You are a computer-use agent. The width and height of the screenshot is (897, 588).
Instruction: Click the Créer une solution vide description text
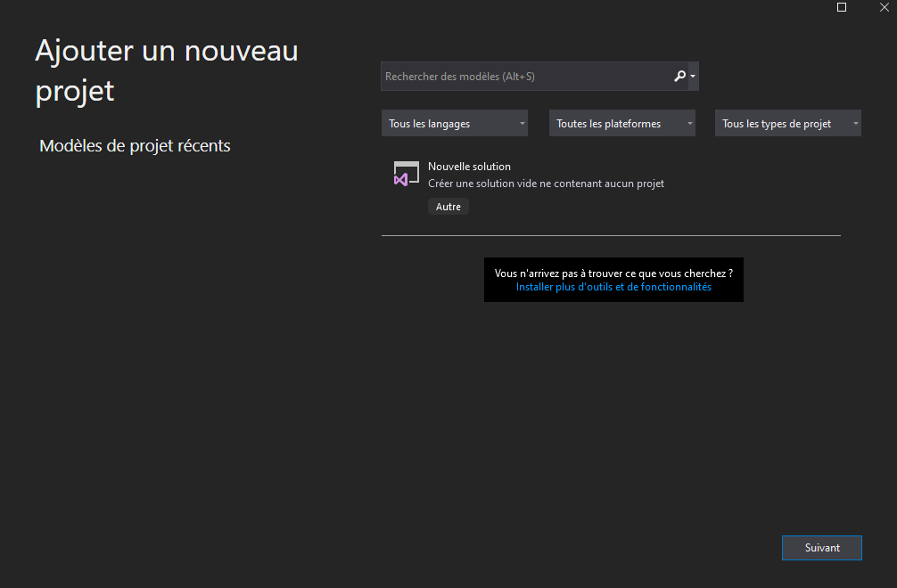point(546,184)
